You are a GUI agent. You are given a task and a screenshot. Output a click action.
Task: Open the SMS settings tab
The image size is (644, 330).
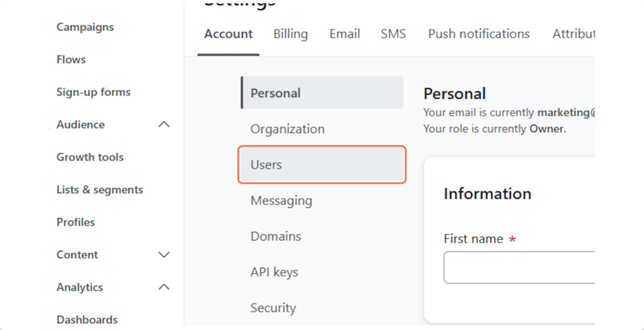tap(393, 34)
